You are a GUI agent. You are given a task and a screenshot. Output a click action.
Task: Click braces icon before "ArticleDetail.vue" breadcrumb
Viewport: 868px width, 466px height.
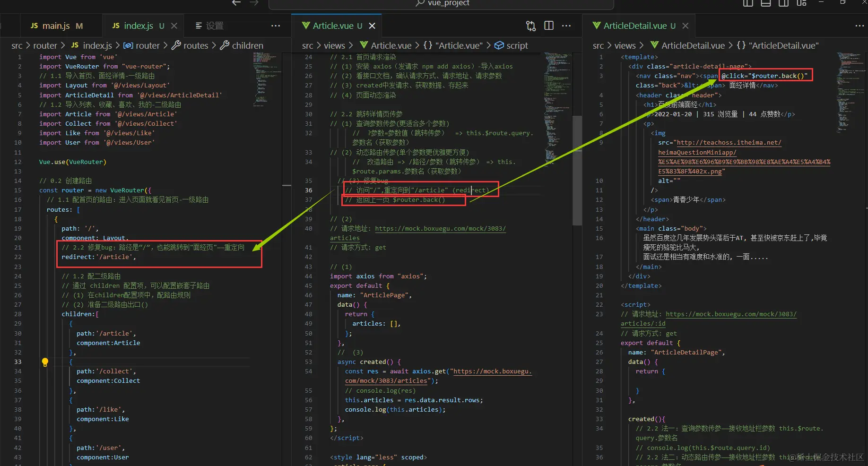pyautogui.click(x=741, y=45)
